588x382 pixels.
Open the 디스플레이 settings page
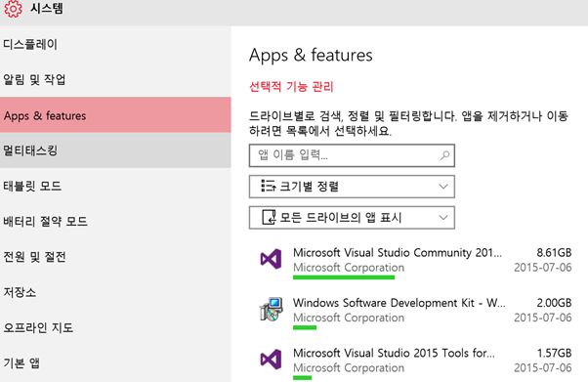(115, 44)
